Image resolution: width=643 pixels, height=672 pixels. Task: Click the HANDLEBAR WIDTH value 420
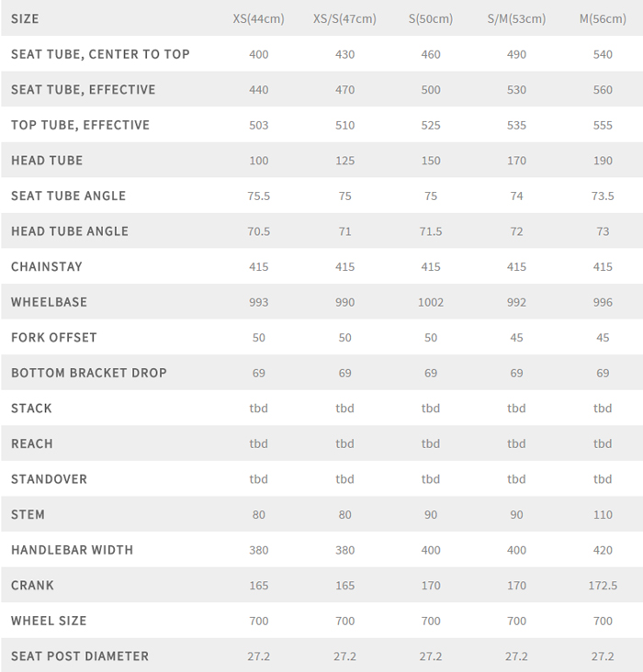(x=603, y=550)
